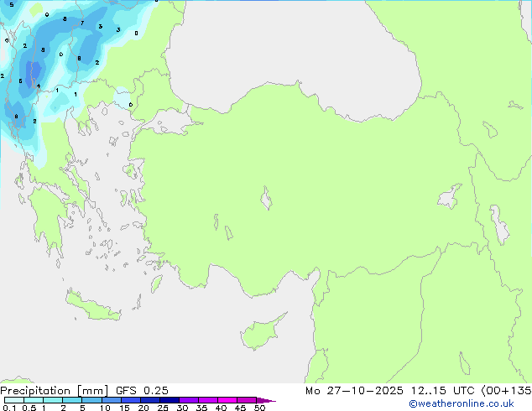The width and height of the screenshot is (532, 411).
Task: Click the 45–50 mm legend color swatch
Action: 247,400
